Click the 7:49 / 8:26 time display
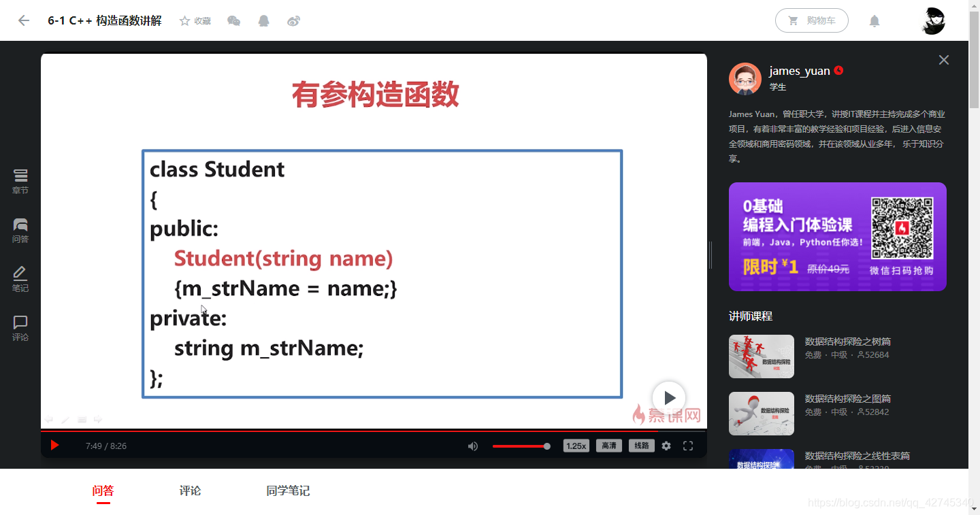The height and width of the screenshot is (515, 980). point(106,446)
